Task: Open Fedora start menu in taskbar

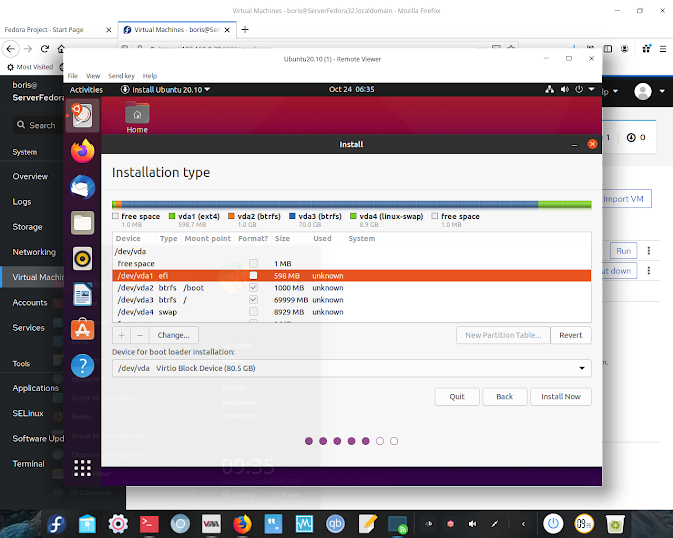Action: click(56, 524)
